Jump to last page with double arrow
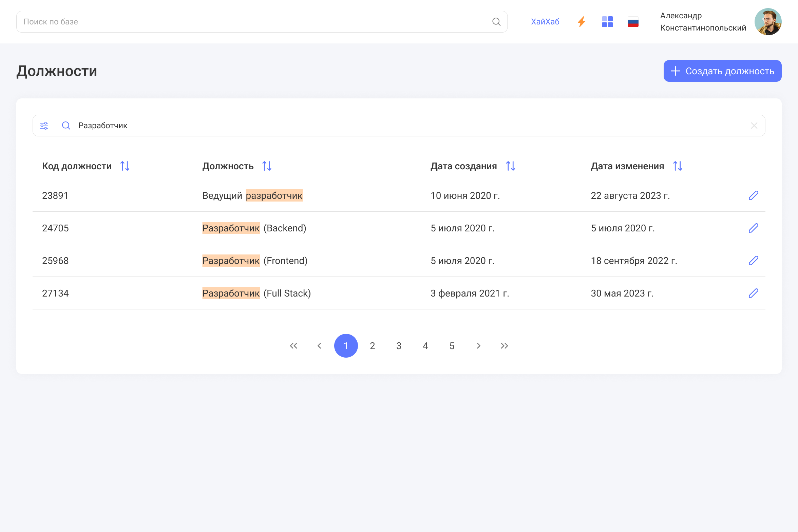This screenshot has width=798, height=532. point(505,346)
